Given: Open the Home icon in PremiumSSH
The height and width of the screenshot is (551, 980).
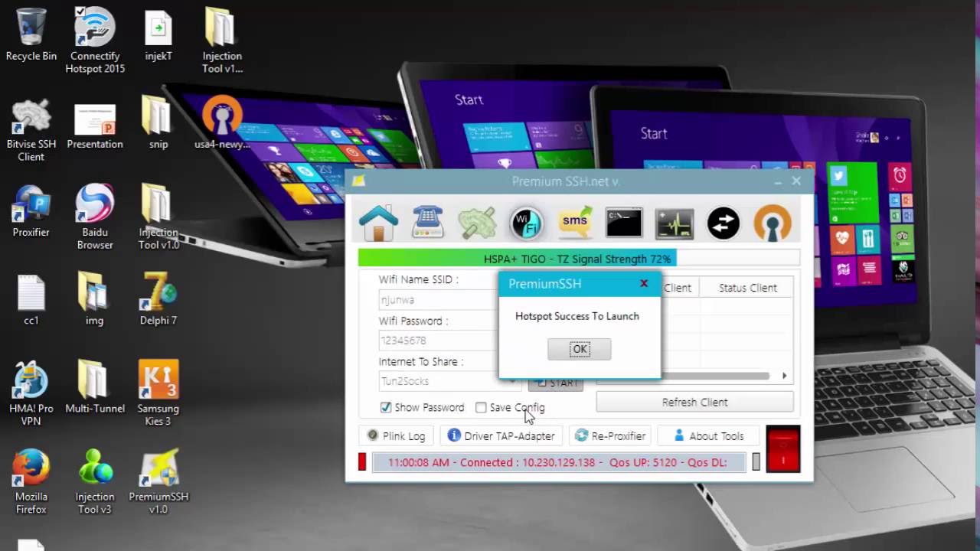Looking at the screenshot, I should click(x=378, y=223).
